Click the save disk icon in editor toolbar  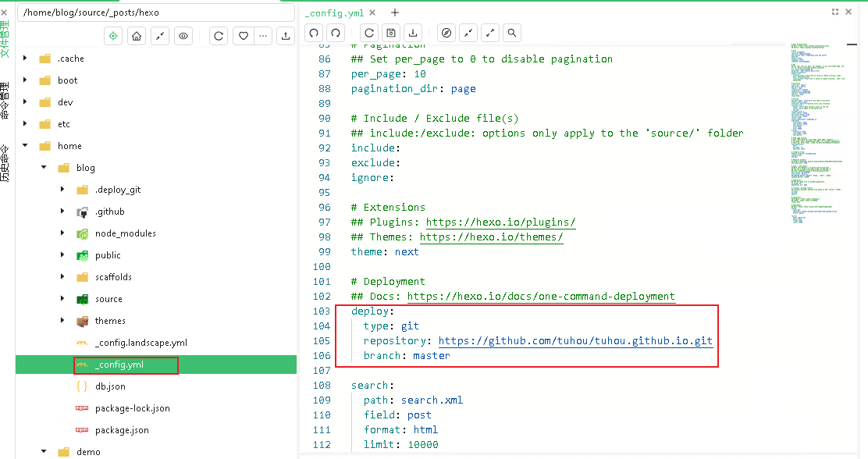pos(391,33)
